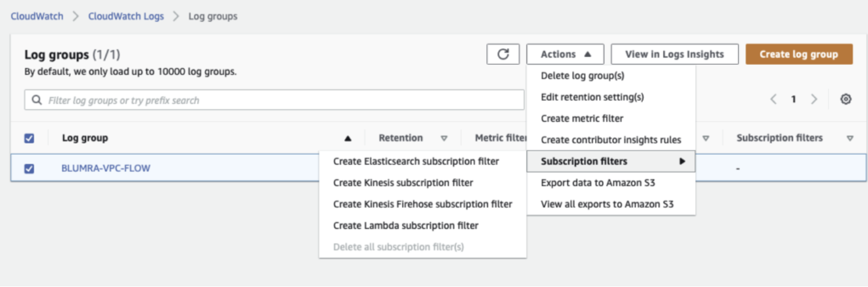Sort by Log group ascending arrow
868x287 pixels.
(348, 138)
